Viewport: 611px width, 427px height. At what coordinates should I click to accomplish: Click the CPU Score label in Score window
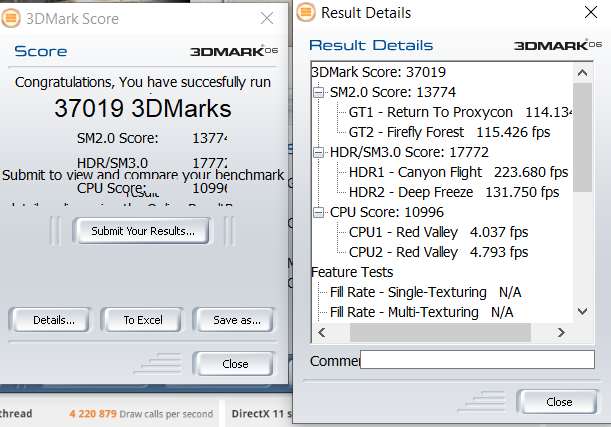tap(111, 188)
